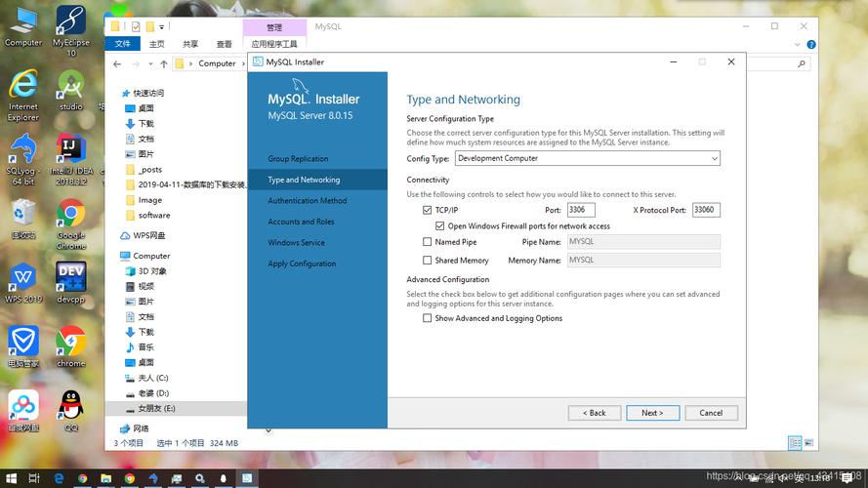Open Internet Explorer desktop shortcut

click(23, 96)
